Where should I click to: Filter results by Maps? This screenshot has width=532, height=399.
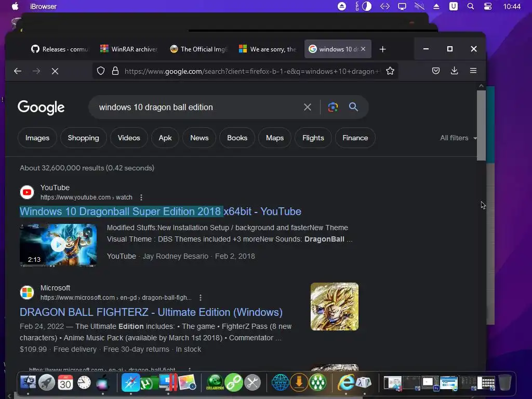coord(275,138)
